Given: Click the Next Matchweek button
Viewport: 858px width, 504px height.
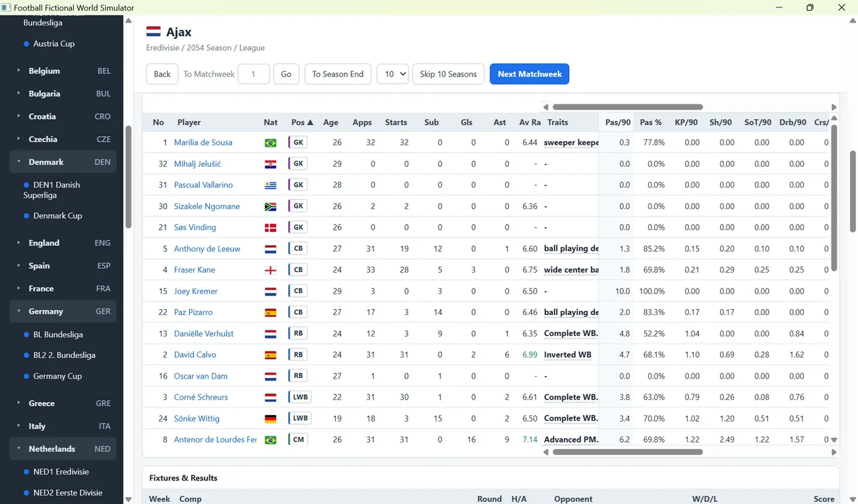Looking at the screenshot, I should (530, 74).
